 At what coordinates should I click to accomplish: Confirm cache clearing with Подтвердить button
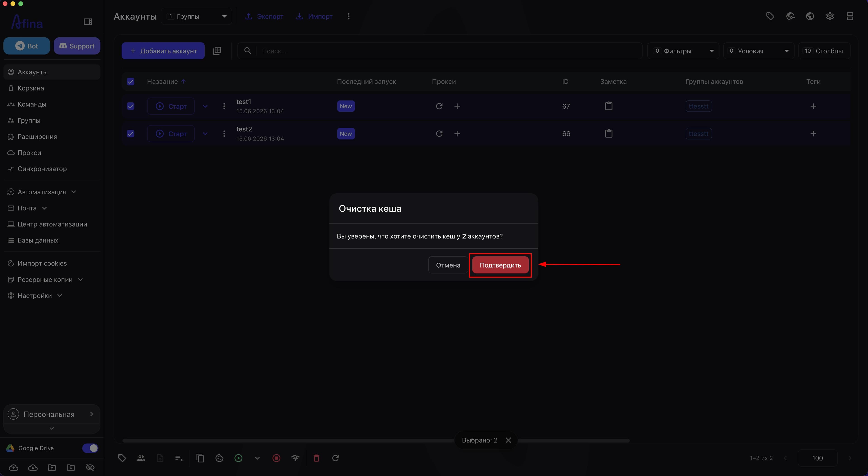pos(500,265)
